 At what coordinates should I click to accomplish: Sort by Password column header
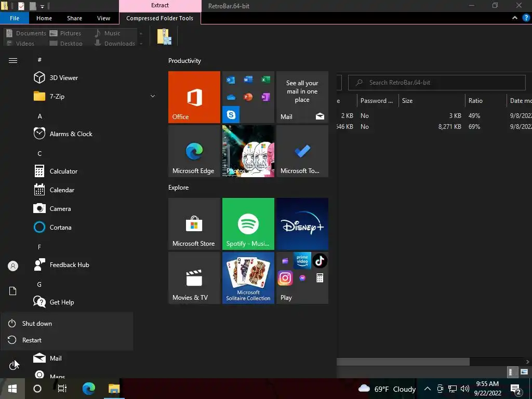(377, 100)
